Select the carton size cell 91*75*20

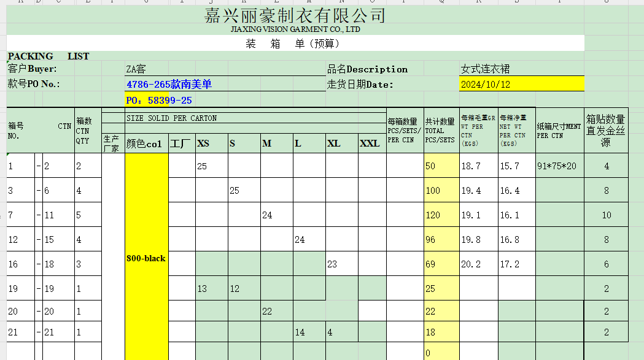pyautogui.click(x=556, y=166)
